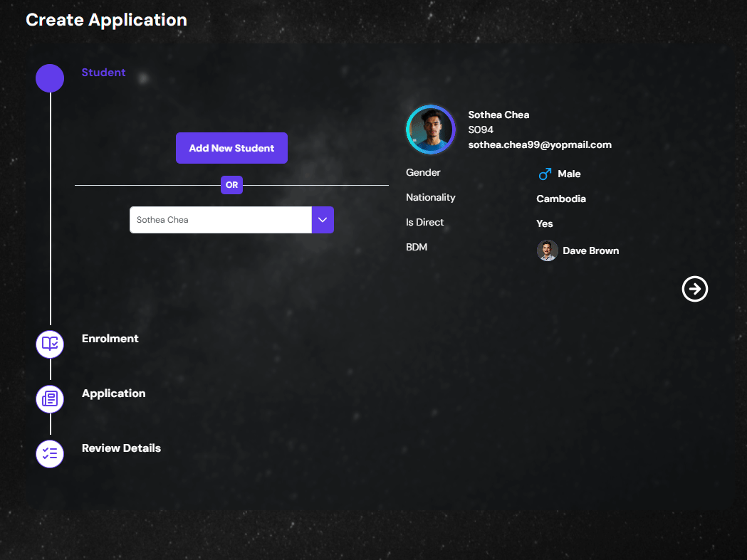Image resolution: width=747 pixels, height=560 pixels.
Task: Click the Dave Brown BDM name
Action: 590,250
